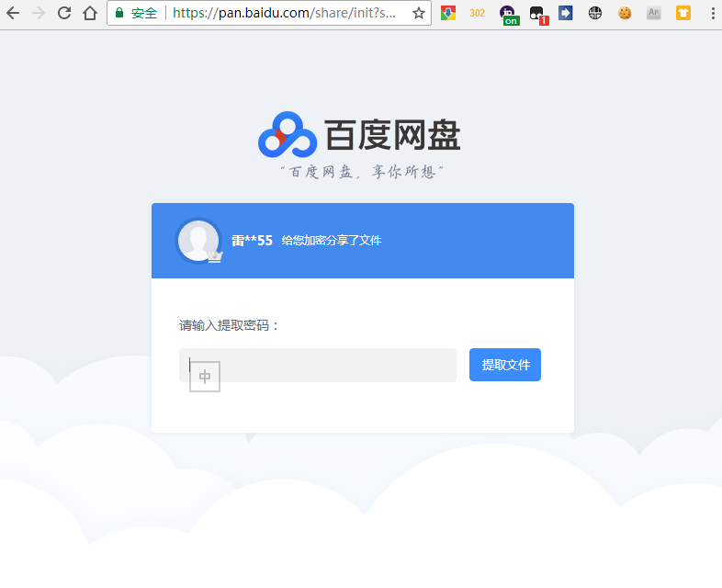Click the 提取文件 button
The image size is (722, 588).
[505, 365]
